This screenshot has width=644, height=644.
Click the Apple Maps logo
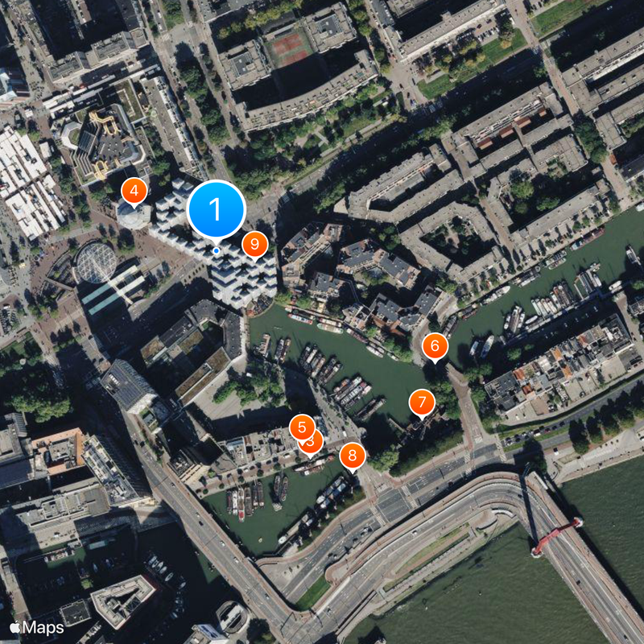click(36, 628)
